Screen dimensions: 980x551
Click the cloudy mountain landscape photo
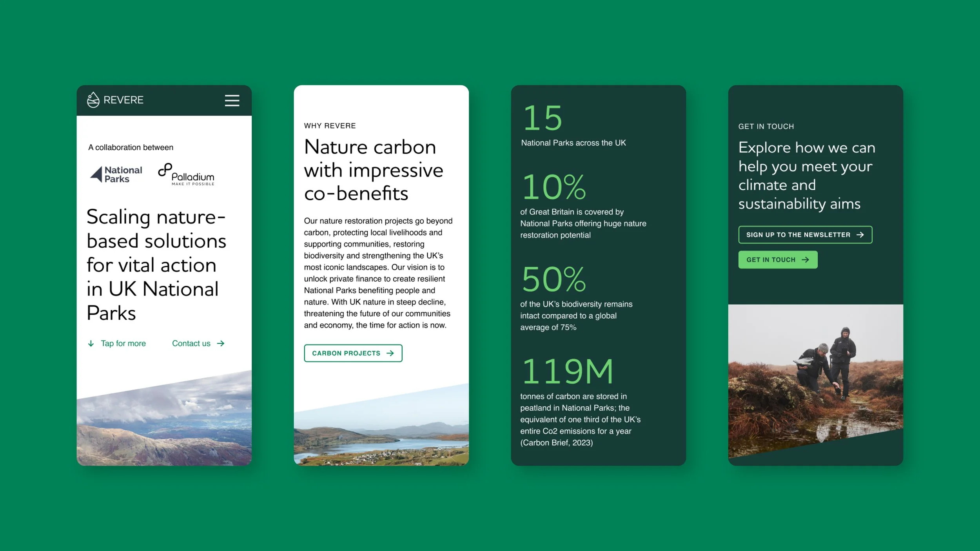pos(164,427)
